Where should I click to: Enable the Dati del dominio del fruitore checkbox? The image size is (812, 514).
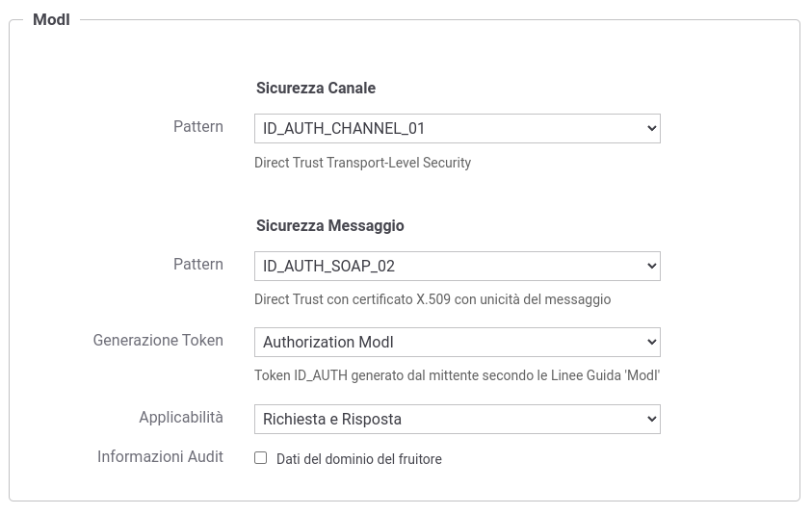pos(260,458)
